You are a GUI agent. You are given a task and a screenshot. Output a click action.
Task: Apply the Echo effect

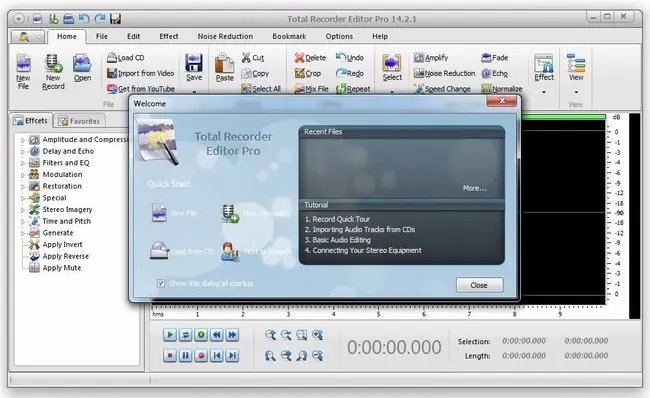pyautogui.click(x=495, y=73)
